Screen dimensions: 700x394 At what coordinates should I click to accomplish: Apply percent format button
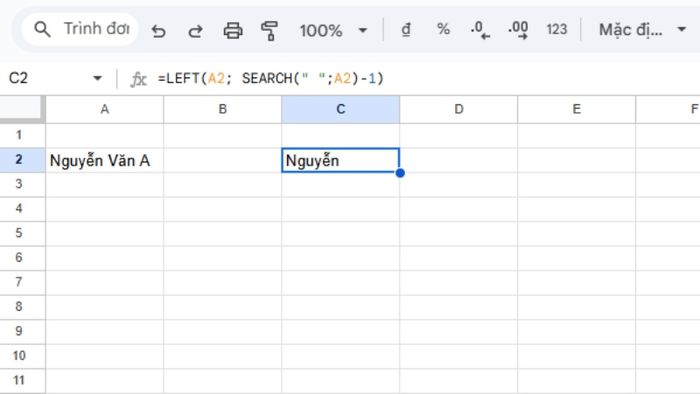pos(443,29)
